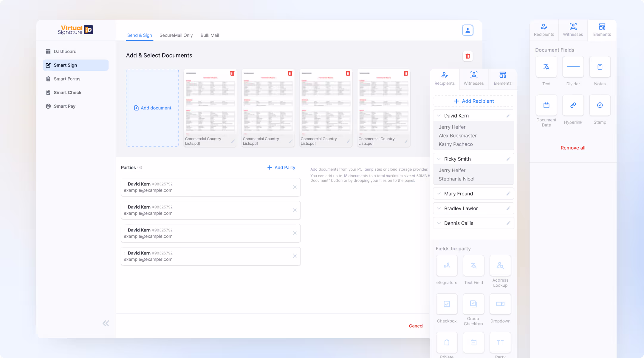Viewport: 644px width, 358px height.
Task: Switch to SecureMail Only tab
Action: 176,35
